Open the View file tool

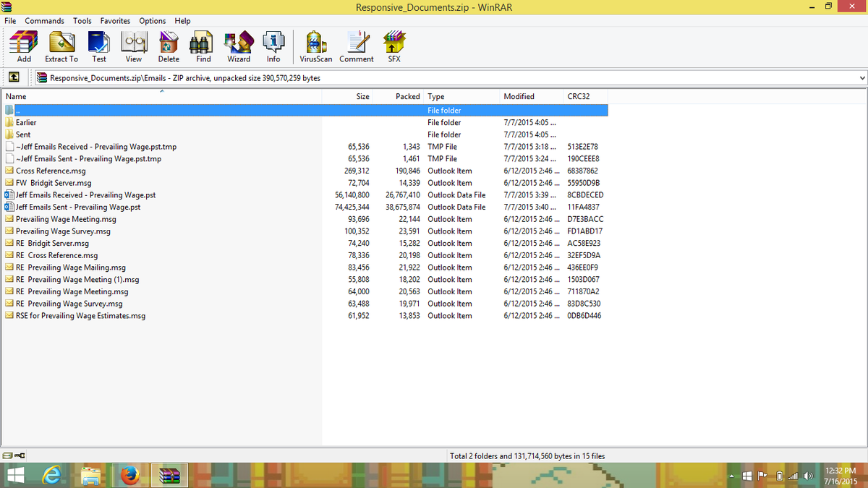pos(134,47)
